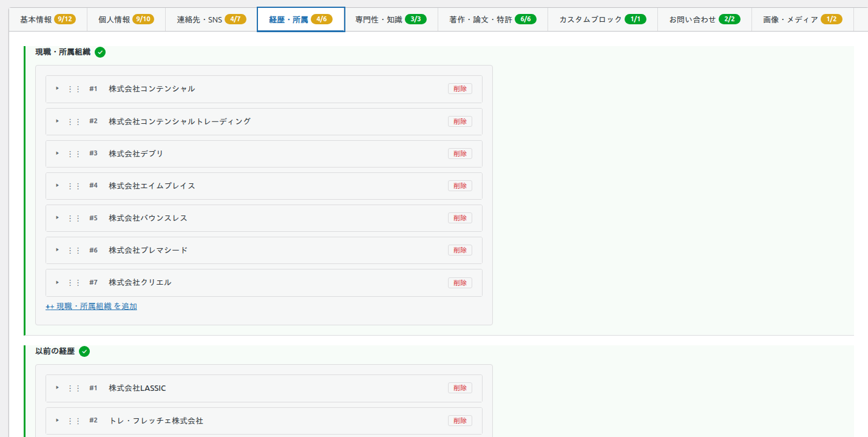Click drag handle icon for 株式会社コンテンシャル

coord(74,89)
